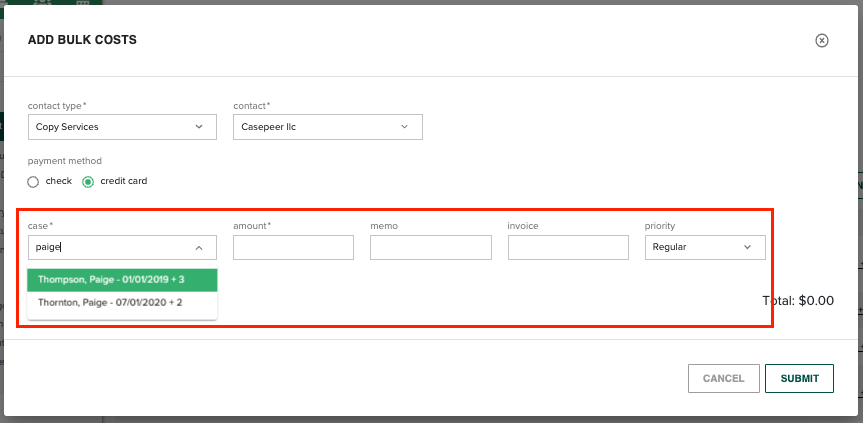Viewport: 863px width, 423px height.
Task: Click the Total: $0.00 text
Action: pyautogui.click(x=798, y=301)
